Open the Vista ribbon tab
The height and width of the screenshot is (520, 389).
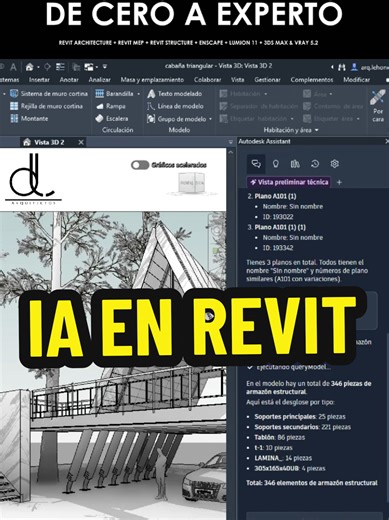pyautogui.click(x=237, y=80)
